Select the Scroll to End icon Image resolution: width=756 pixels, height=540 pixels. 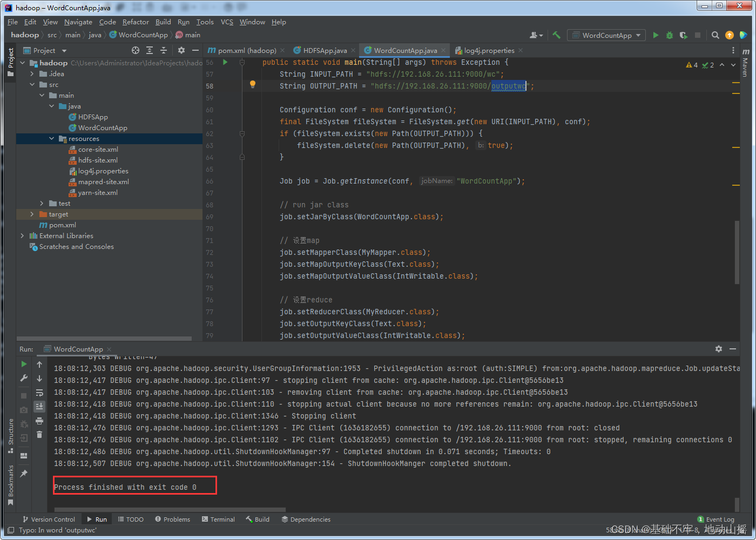coord(39,406)
